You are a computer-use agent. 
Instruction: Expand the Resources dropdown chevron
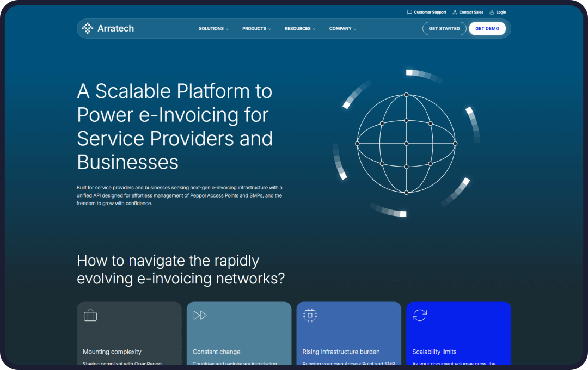314,29
